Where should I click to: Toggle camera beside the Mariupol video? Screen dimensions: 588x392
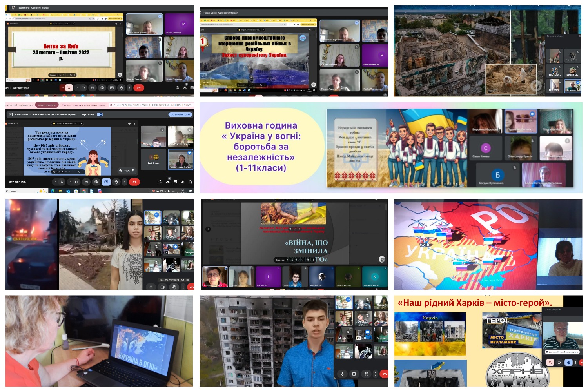tap(163, 287)
